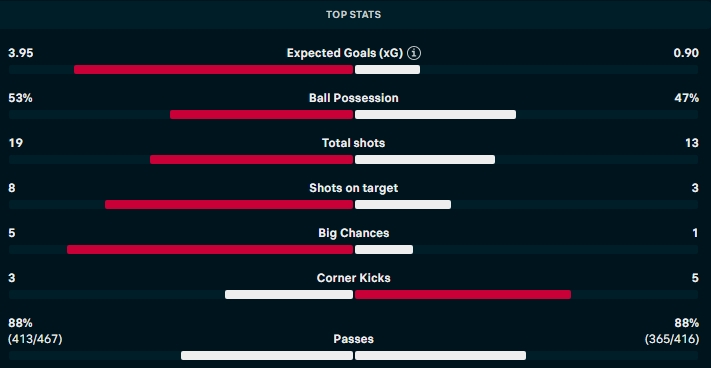711x368 pixels.
Task: Click the red Total shots bar
Action: (252, 160)
